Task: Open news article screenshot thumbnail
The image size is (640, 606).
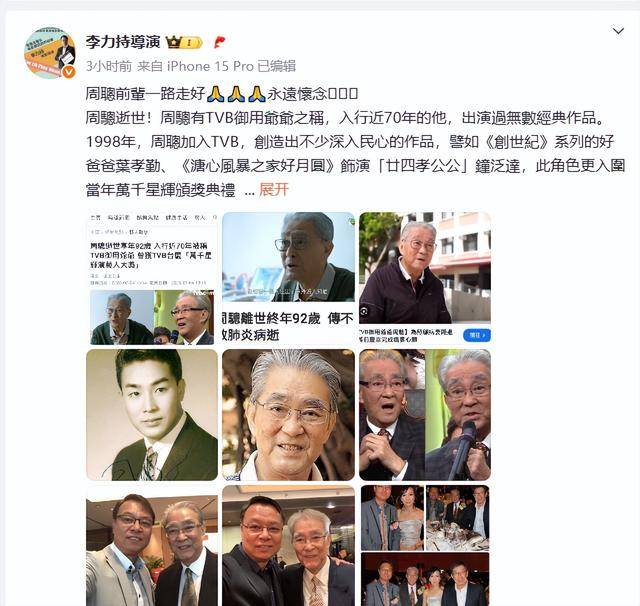Action: pos(152,278)
